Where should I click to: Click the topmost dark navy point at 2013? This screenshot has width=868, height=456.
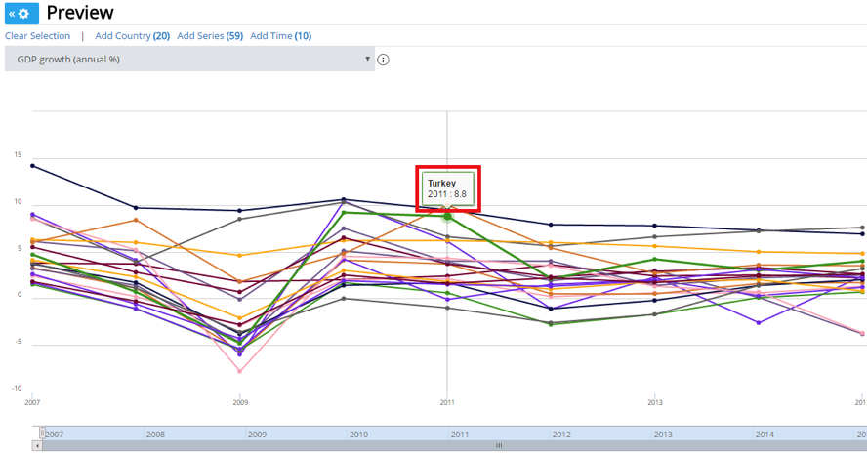click(655, 226)
